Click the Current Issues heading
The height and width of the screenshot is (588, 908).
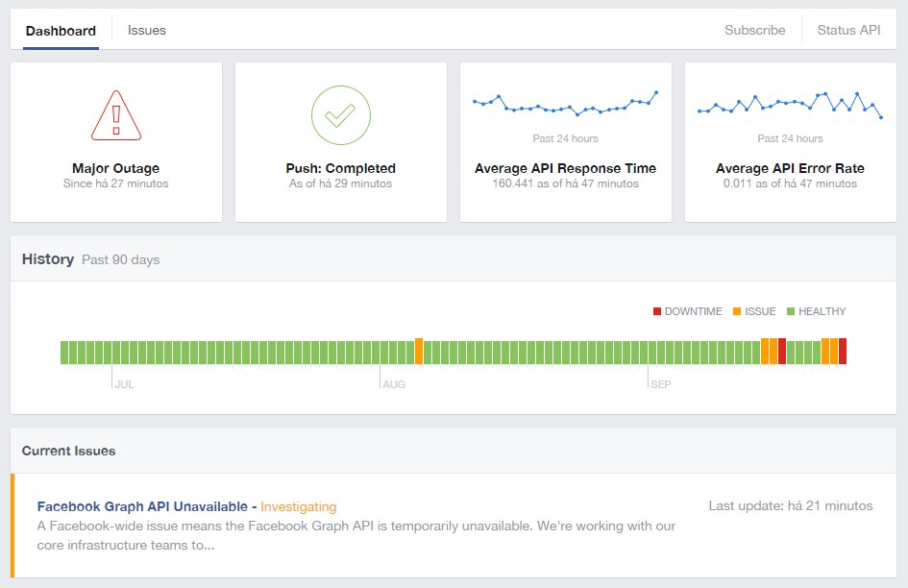68,451
